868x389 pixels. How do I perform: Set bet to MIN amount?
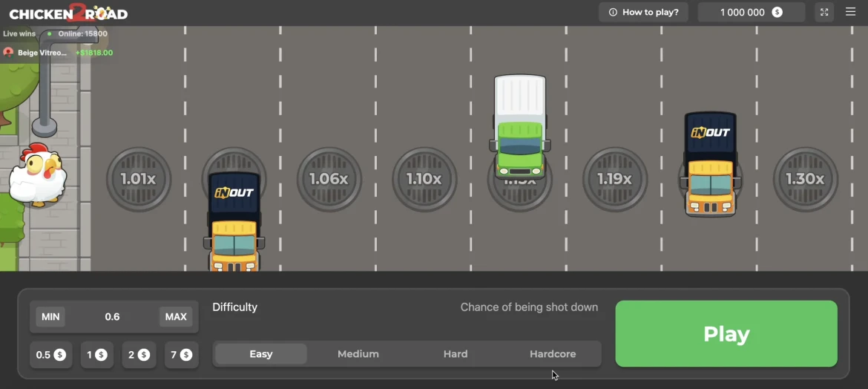point(50,317)
